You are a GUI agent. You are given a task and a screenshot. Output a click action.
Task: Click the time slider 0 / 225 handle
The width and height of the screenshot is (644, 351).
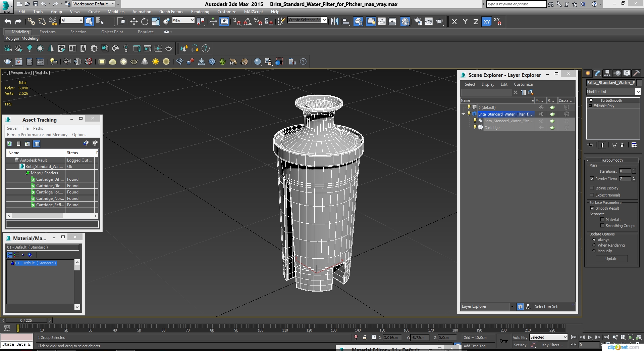(x=26, y=320)
